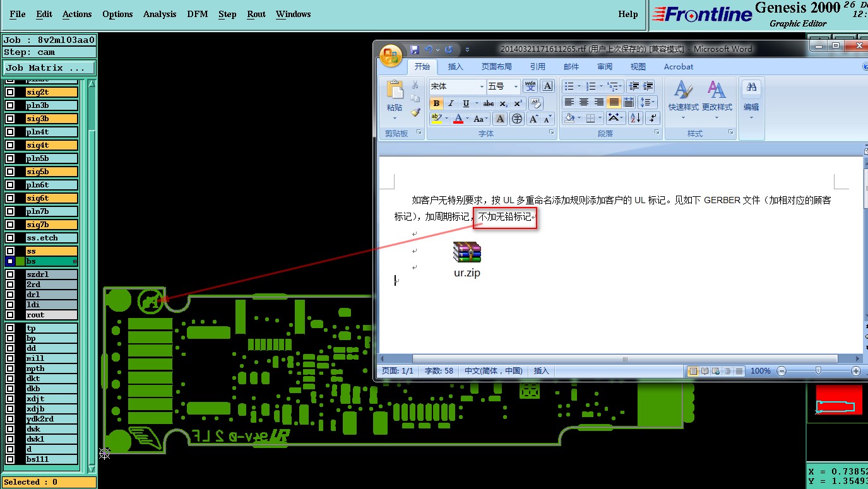Open the DFM menu in Genesis

click(198, 14)
